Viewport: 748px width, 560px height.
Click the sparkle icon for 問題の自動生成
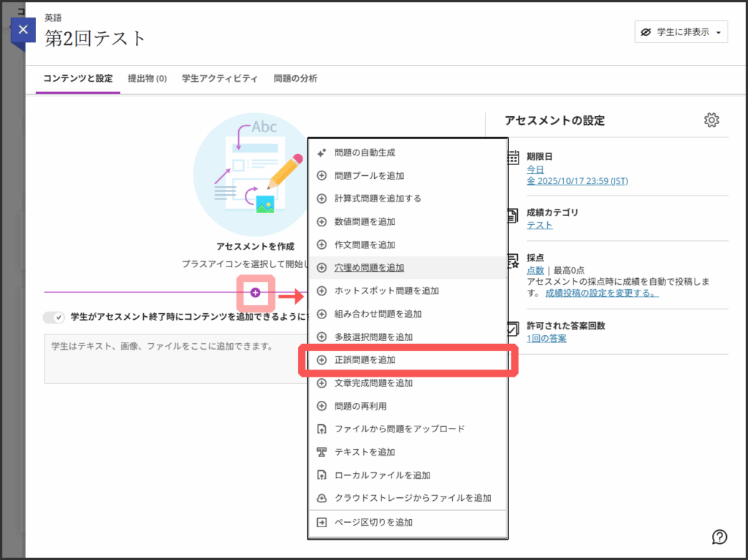click(321, 153)
